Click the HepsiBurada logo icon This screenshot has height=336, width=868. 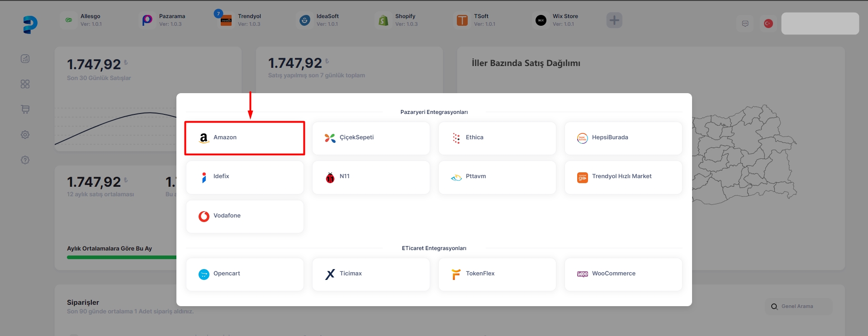582,138
